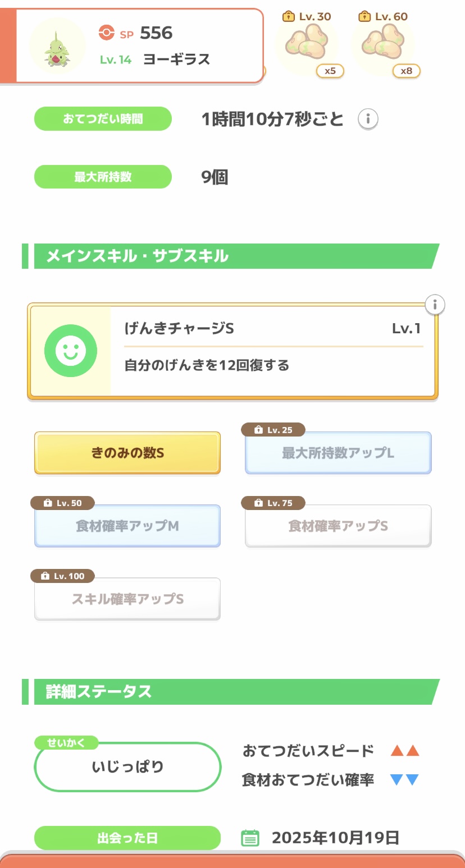Tap the いじっぱり nature box

(x=127, y=767)
